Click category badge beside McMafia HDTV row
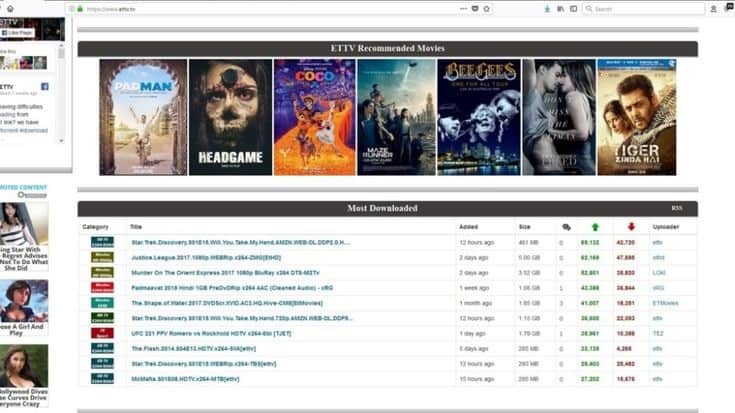735x413 pixels. click(102, 378)
